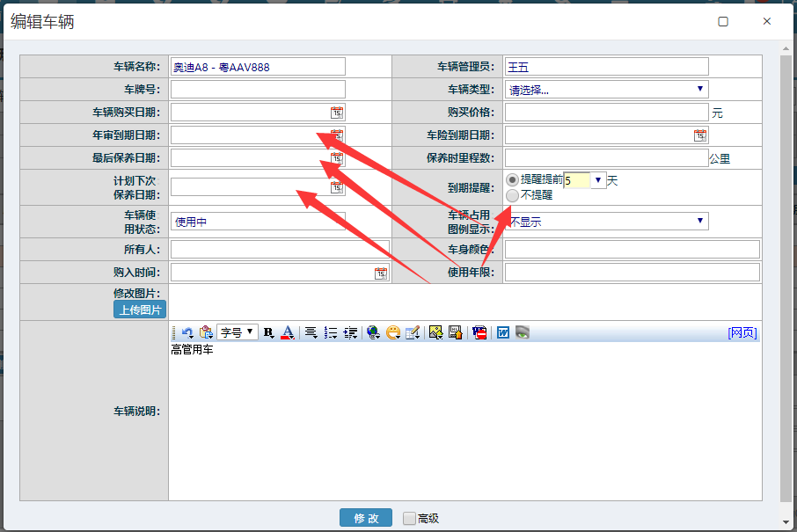Select the 提醒提前 radio button

click(512, 179)
